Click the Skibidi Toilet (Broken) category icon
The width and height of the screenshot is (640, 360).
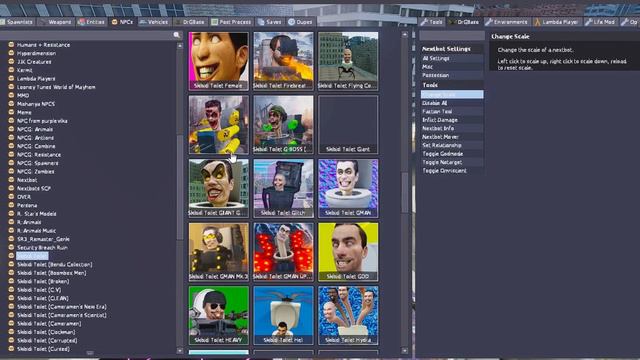tap(11, 281)
